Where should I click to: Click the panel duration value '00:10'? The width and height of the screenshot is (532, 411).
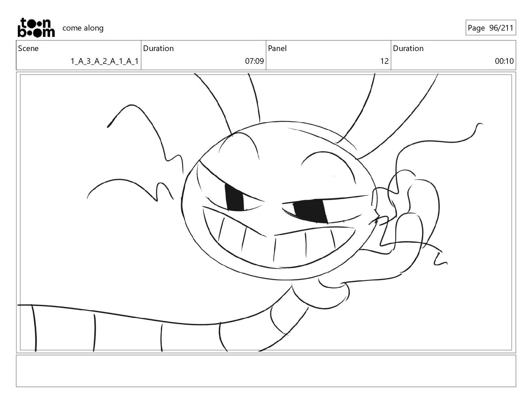pyautogui.click(x=504, y=61)
